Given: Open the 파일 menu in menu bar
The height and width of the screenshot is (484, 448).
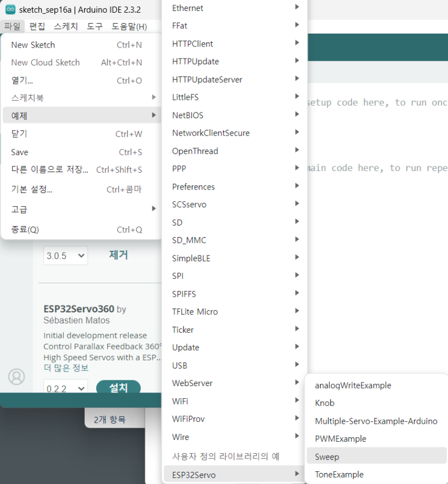Looking at the screenshot, I should (x=12, y=27).
